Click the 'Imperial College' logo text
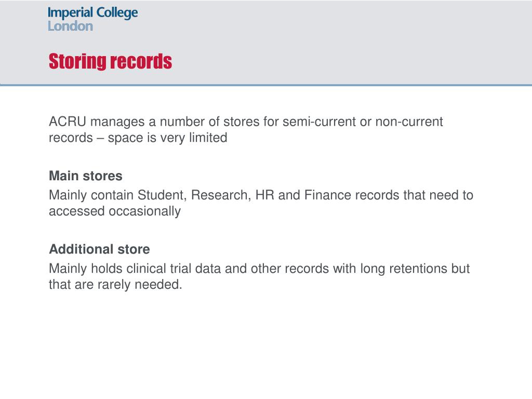532x399 pixels. [x=92, y=13]
